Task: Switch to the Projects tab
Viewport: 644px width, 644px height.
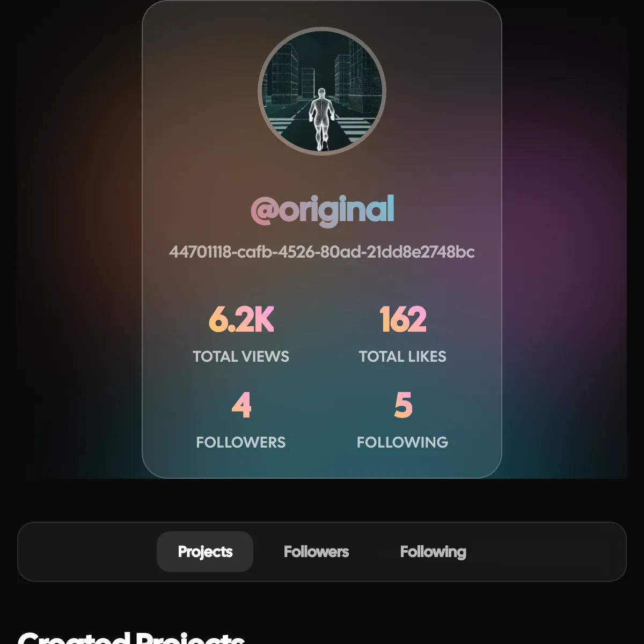Action: tap(204, 551)
